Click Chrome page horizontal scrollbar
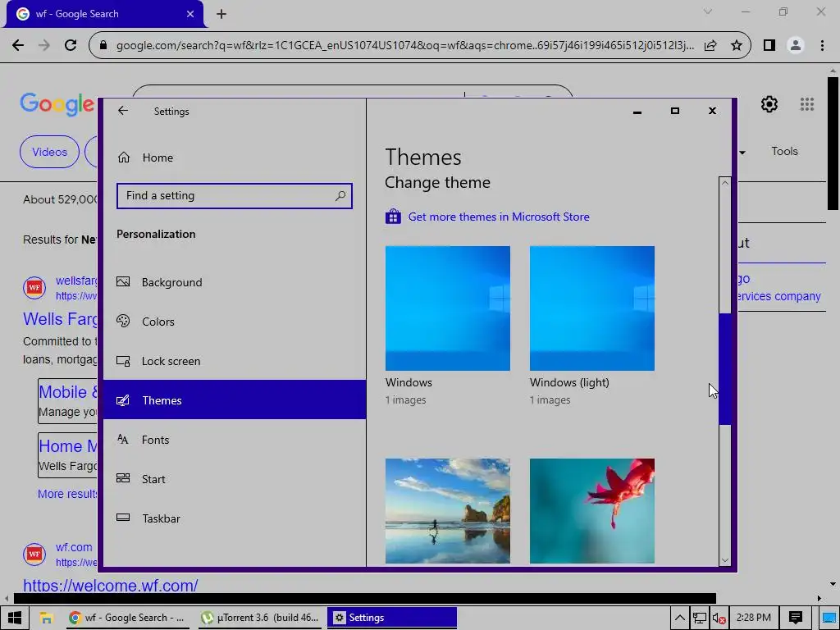Viewport: 840px width, 630px height. [364, 598]
